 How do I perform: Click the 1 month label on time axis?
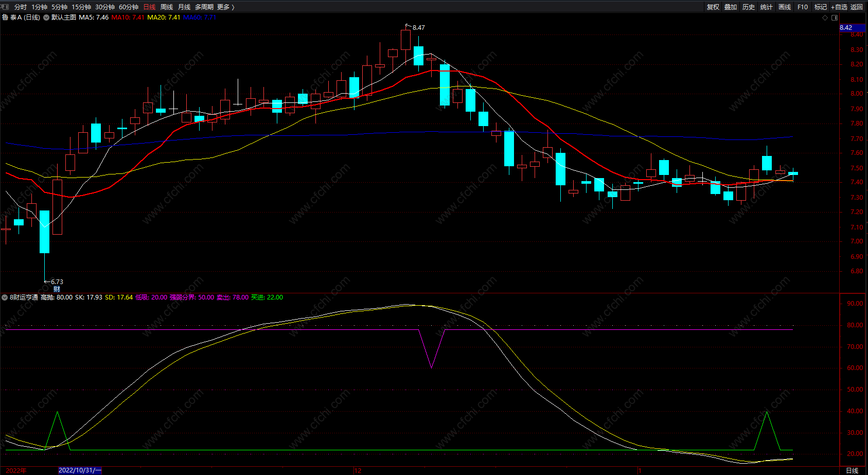point(640,470)
